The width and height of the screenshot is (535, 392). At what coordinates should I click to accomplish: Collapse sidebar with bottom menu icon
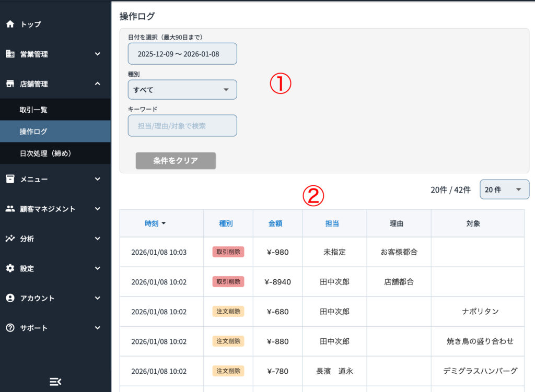click(55, 382)
